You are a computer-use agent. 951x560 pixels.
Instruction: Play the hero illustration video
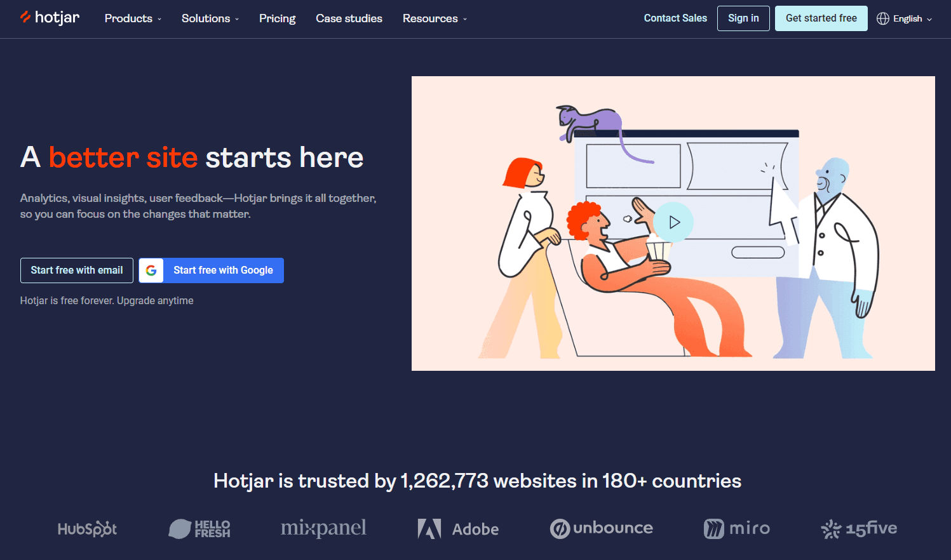coord(674,222)
